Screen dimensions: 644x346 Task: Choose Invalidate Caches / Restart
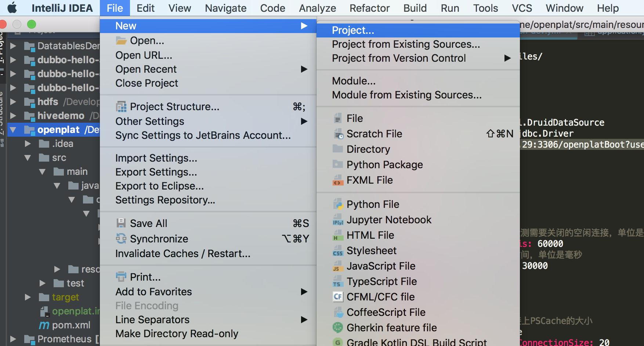tap(183, 254)
